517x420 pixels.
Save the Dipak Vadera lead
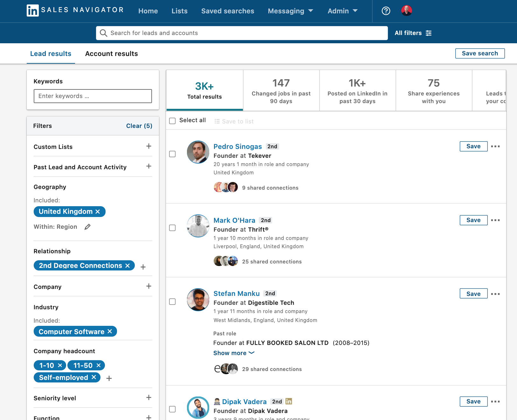(x=473, y=402)
